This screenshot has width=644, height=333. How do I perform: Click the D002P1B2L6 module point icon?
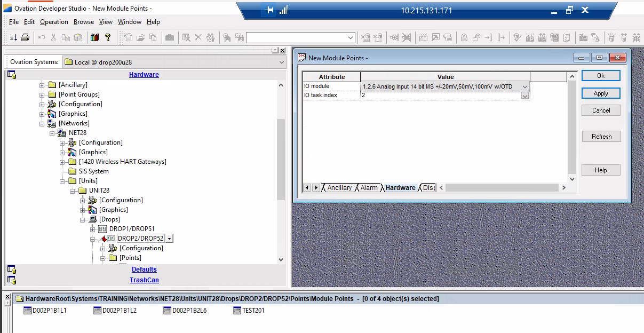tap(168, 311)
